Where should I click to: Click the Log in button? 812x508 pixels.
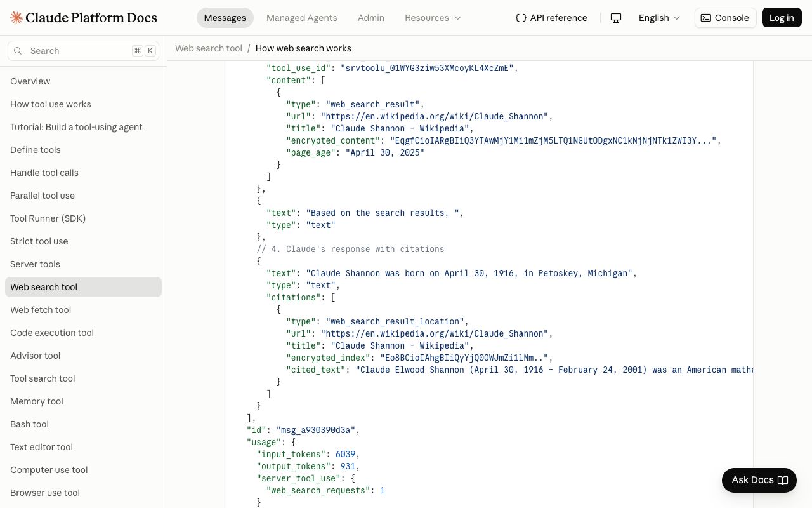tap(782, 18)
